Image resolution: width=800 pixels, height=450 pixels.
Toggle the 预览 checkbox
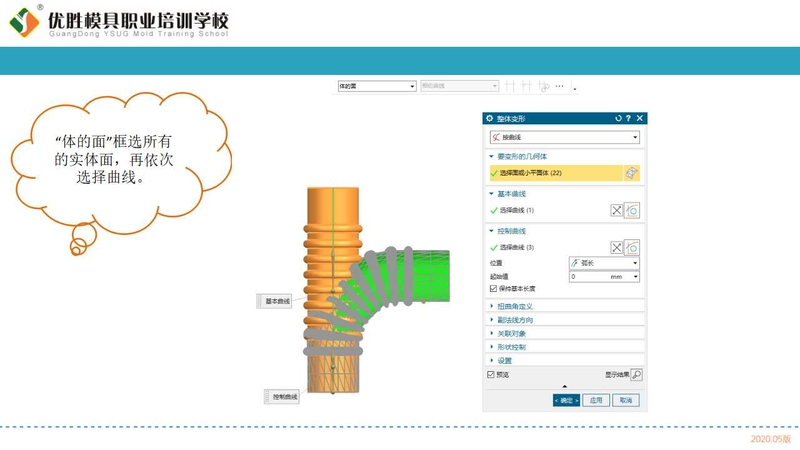491,375
